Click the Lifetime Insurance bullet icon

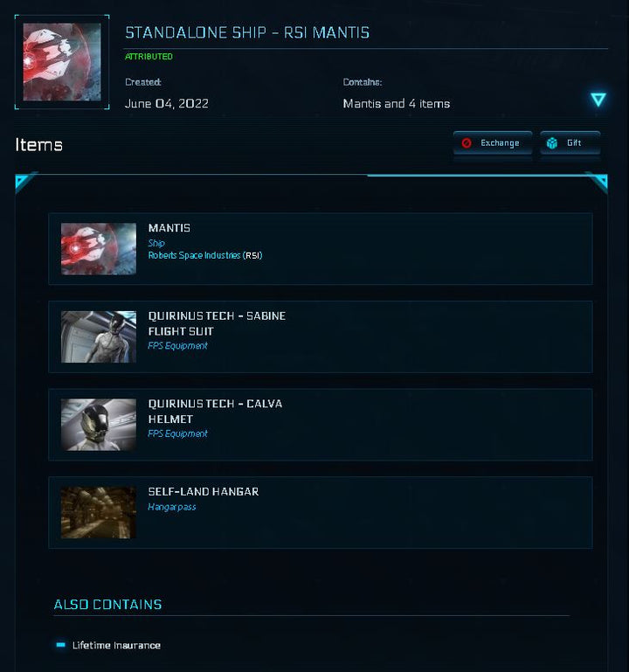(x=61, y=645)
